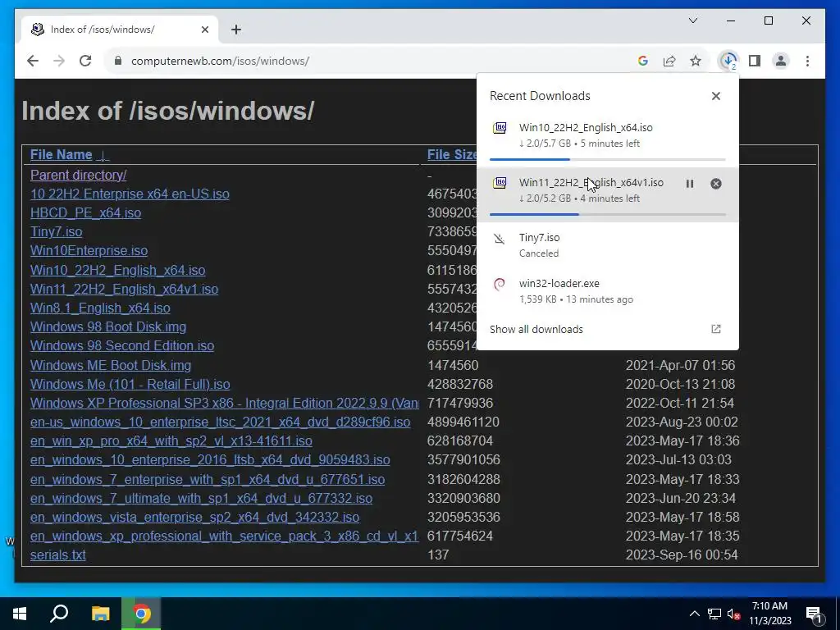
Task: Sort by File Size column header
Action: (452, 155)
